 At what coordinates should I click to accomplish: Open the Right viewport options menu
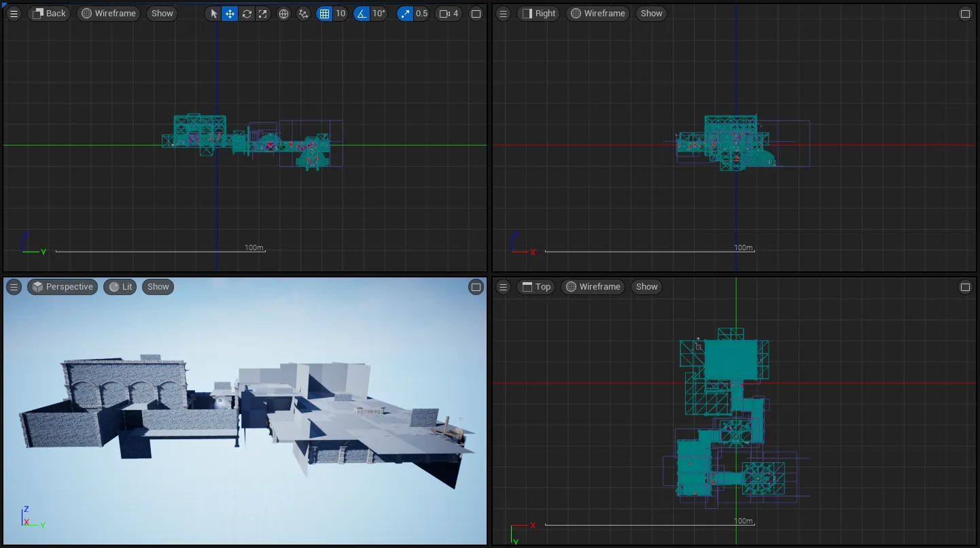click(502, 13)
